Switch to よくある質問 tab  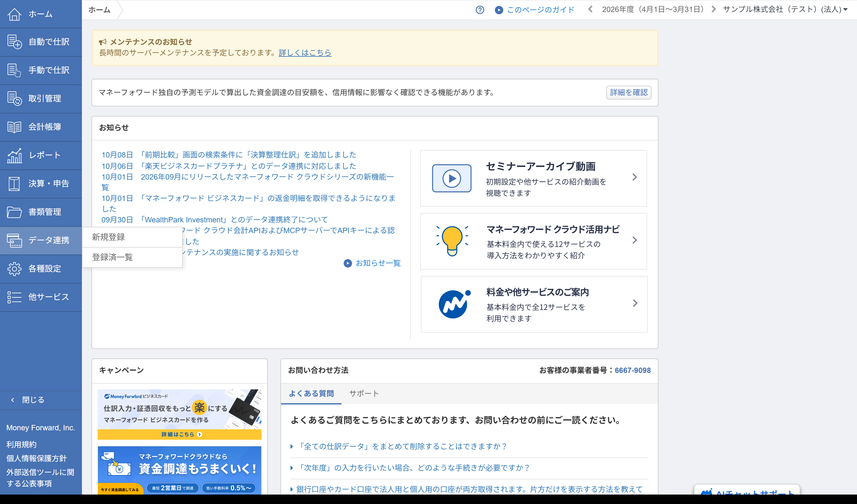[x=311, y=393]
